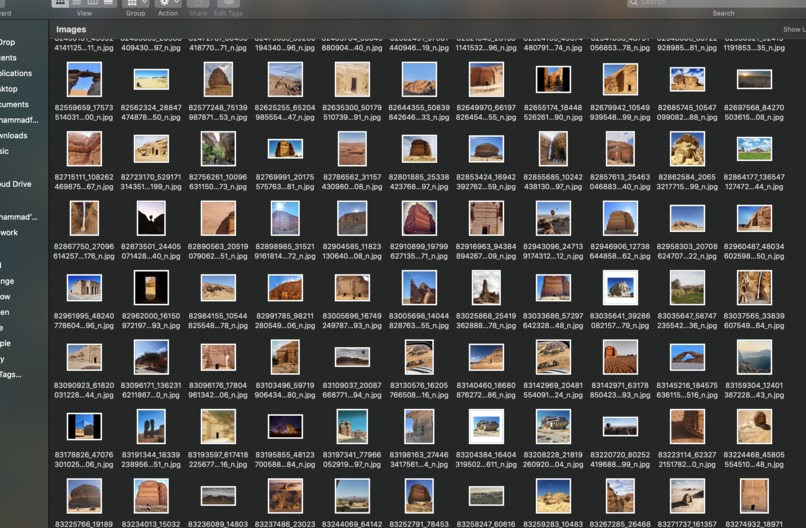806x528 pixels.
Task: Select dark doorway thumbnail 82962000_16150
Action: click(151, 287)
